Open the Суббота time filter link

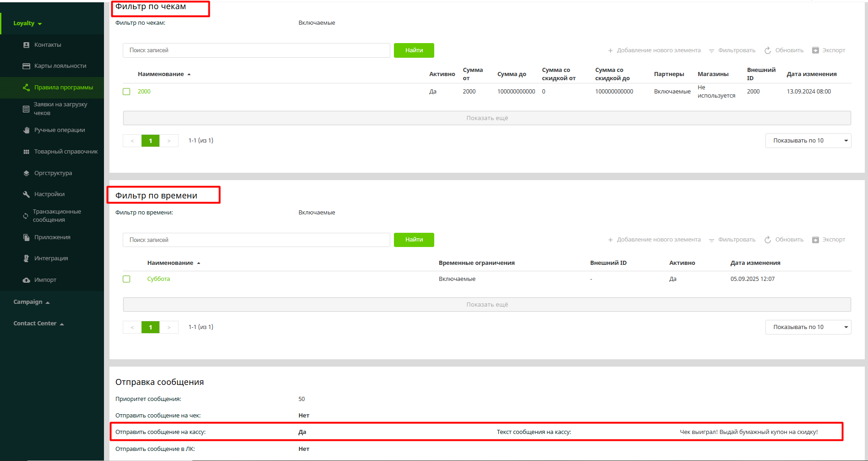(158, 279)
